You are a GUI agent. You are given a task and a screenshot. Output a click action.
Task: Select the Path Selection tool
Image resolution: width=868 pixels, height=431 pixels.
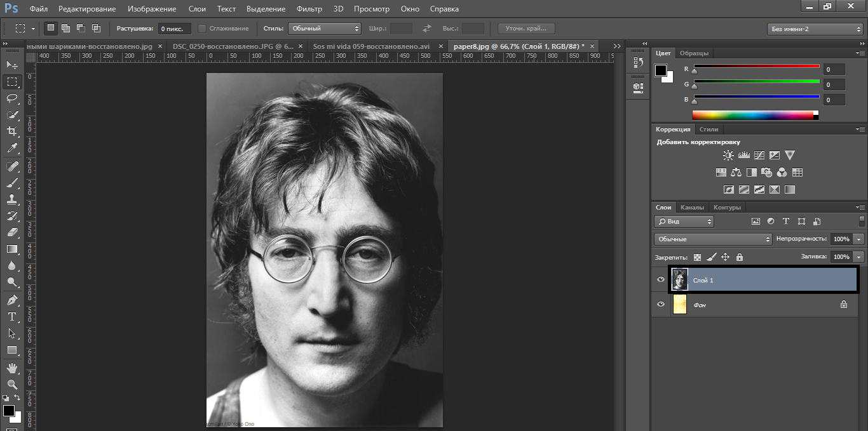[12, 333]
